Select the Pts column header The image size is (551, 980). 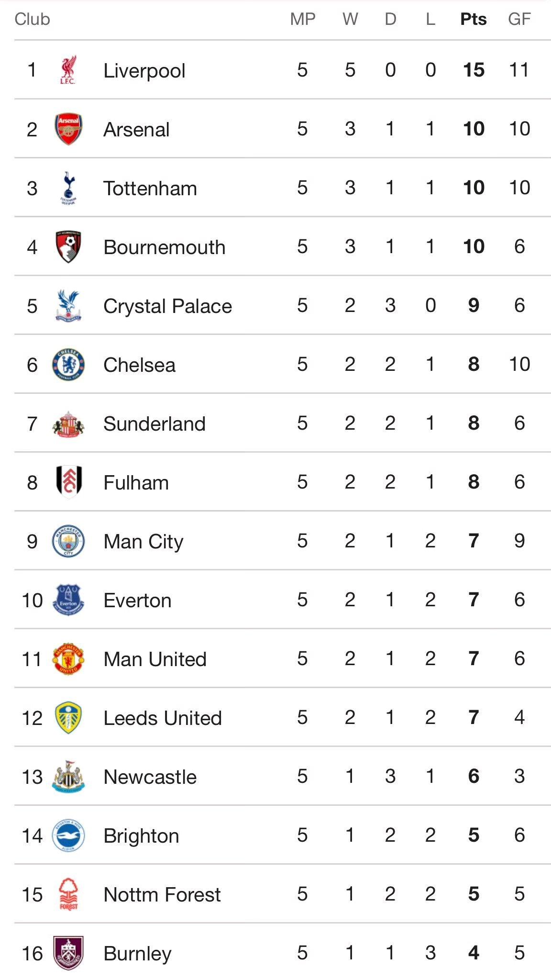pos(474,19)
